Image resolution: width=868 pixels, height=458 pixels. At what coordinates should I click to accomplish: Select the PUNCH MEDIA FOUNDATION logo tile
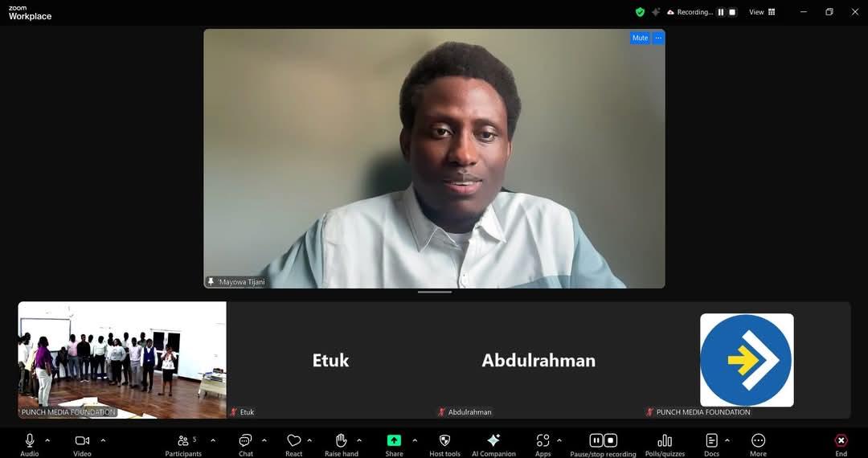tap(747, 359)
